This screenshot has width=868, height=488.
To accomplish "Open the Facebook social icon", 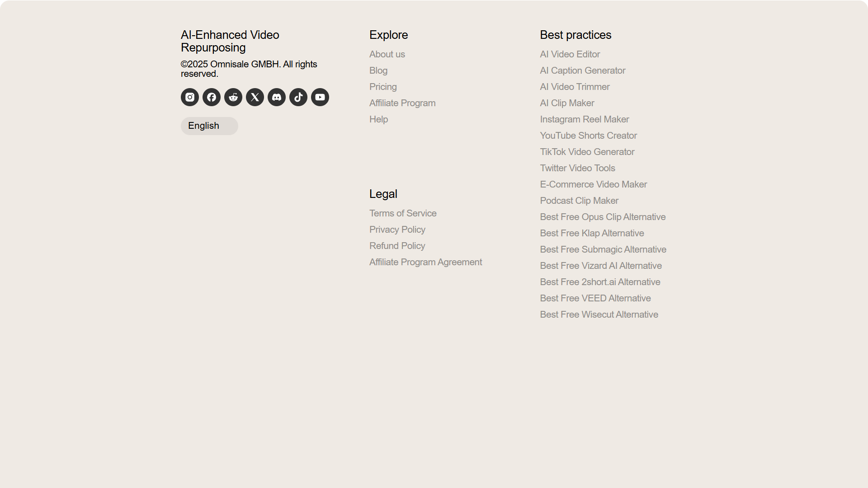I will [x=212, y=97].
